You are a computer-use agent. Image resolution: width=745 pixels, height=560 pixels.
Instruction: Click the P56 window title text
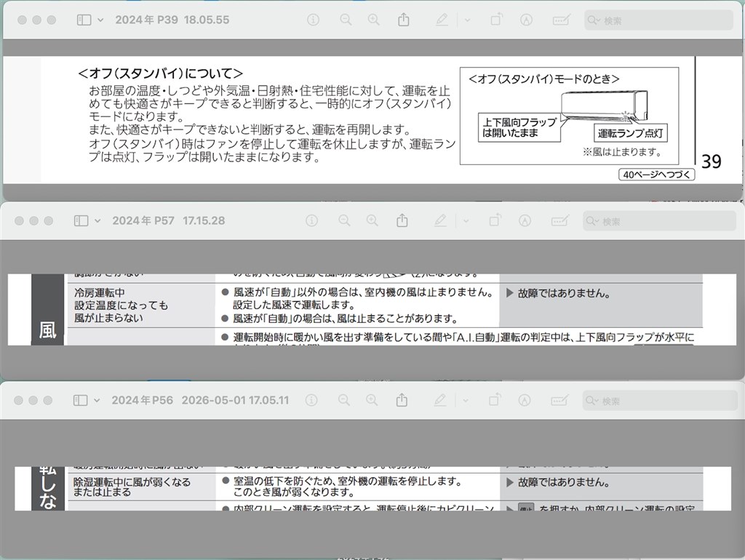pos(200,401)
